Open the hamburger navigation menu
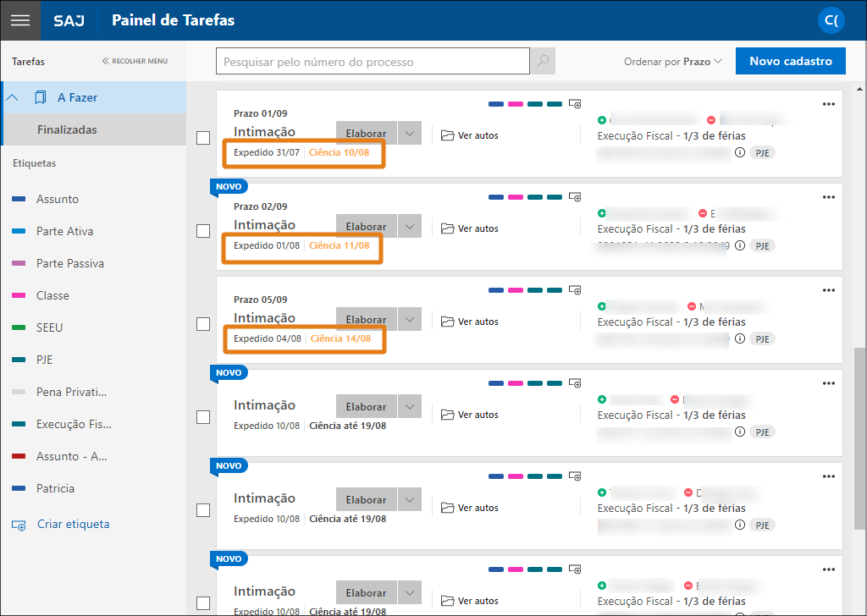867x616 pixels. pyautogui.click(x=20, y=20)
